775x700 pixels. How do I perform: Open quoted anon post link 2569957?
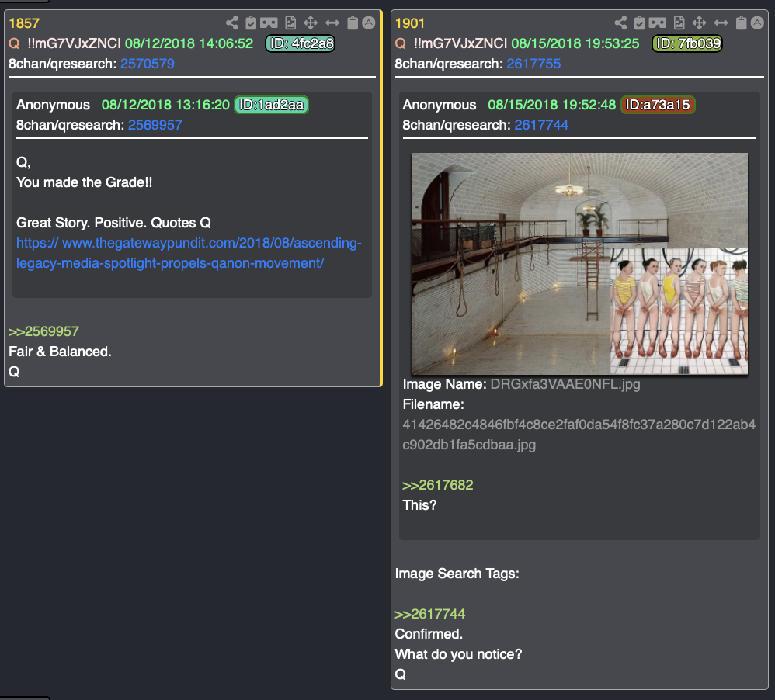(155, 125)
